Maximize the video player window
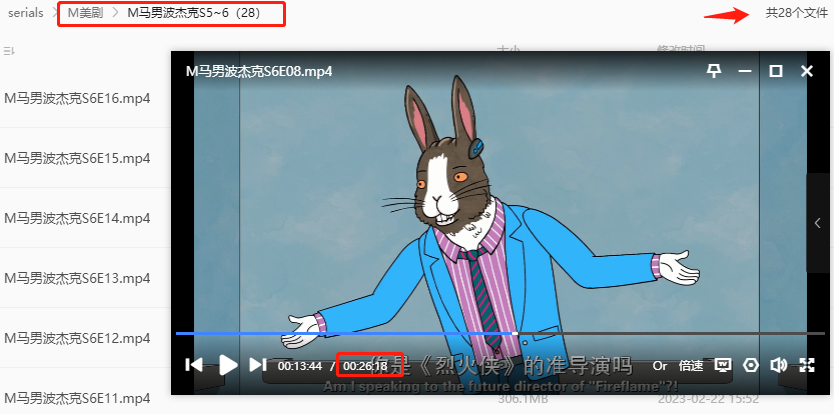 776,71
